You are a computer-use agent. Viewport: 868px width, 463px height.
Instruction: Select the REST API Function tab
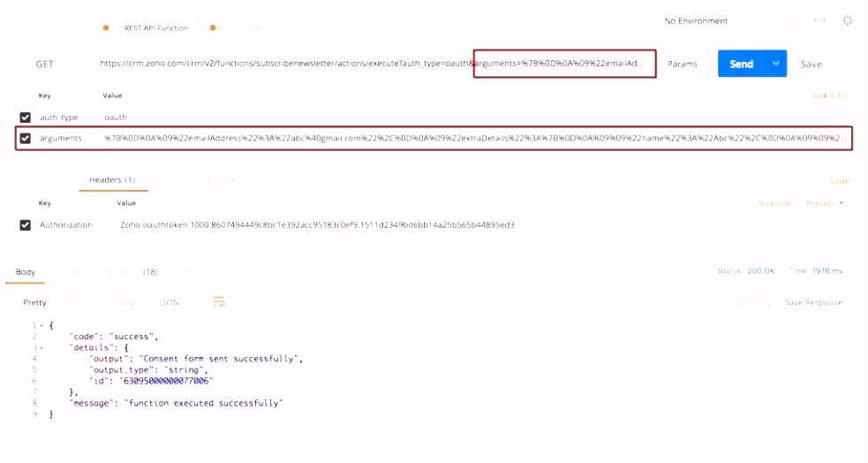156,27
